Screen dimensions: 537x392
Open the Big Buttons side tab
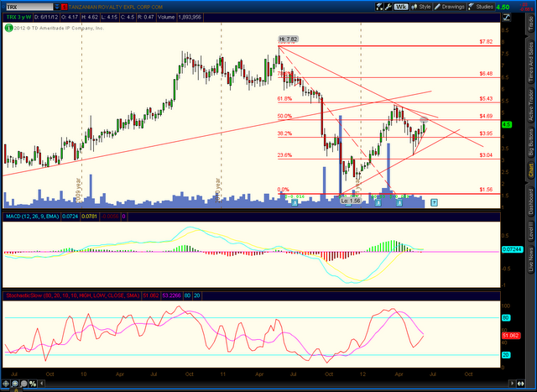[x=531, y=142]
